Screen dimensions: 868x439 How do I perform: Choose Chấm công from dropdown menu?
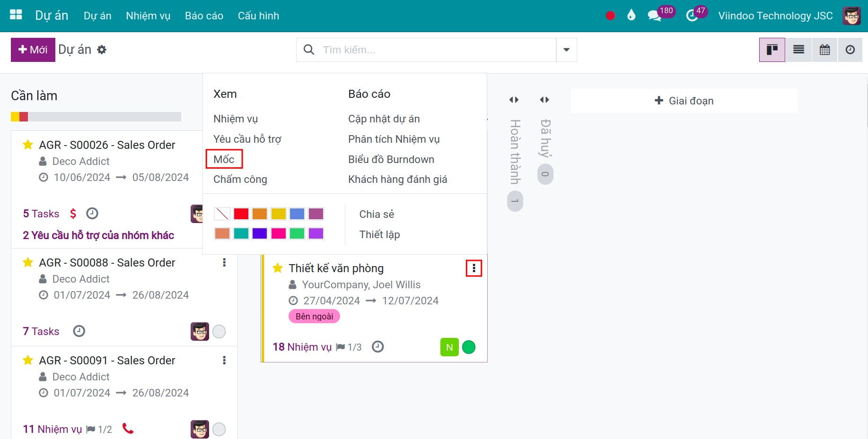[x=240, y=180]
